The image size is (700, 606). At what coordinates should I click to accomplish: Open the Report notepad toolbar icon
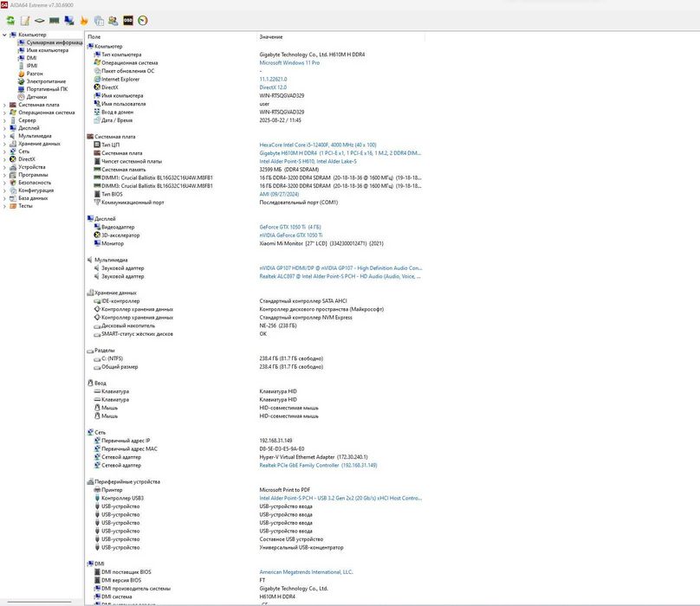[x=25, y=21]
